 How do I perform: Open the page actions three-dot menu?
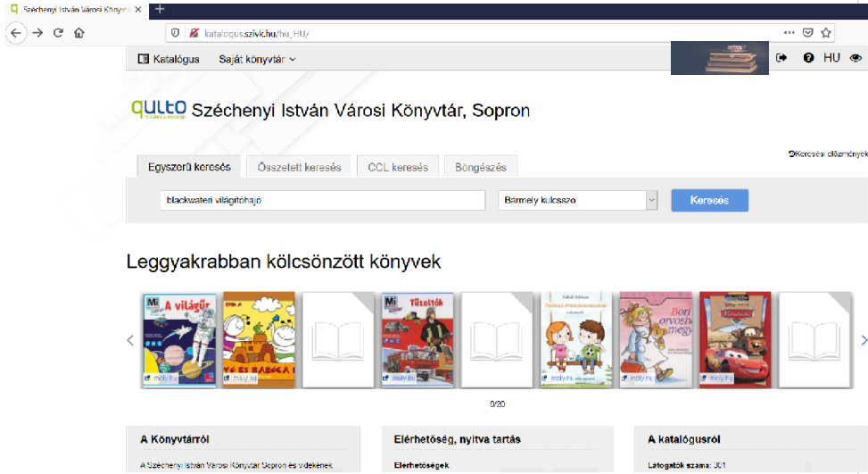[789, 33]
